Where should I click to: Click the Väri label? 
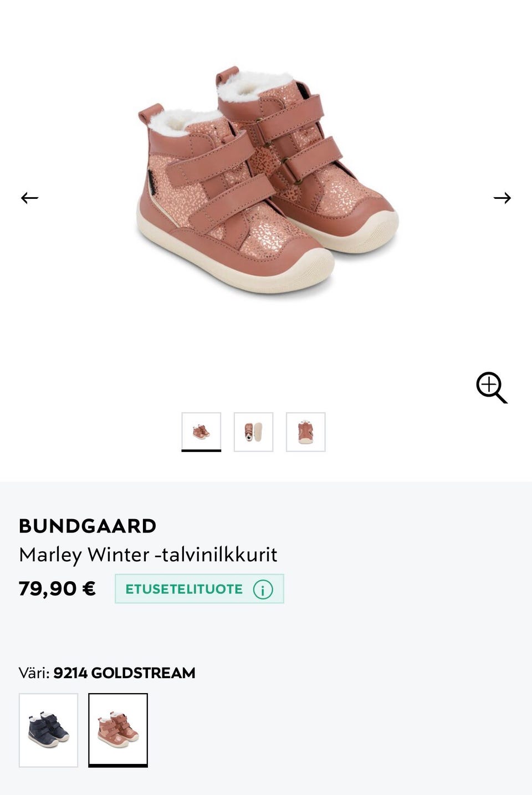[34, 673]
